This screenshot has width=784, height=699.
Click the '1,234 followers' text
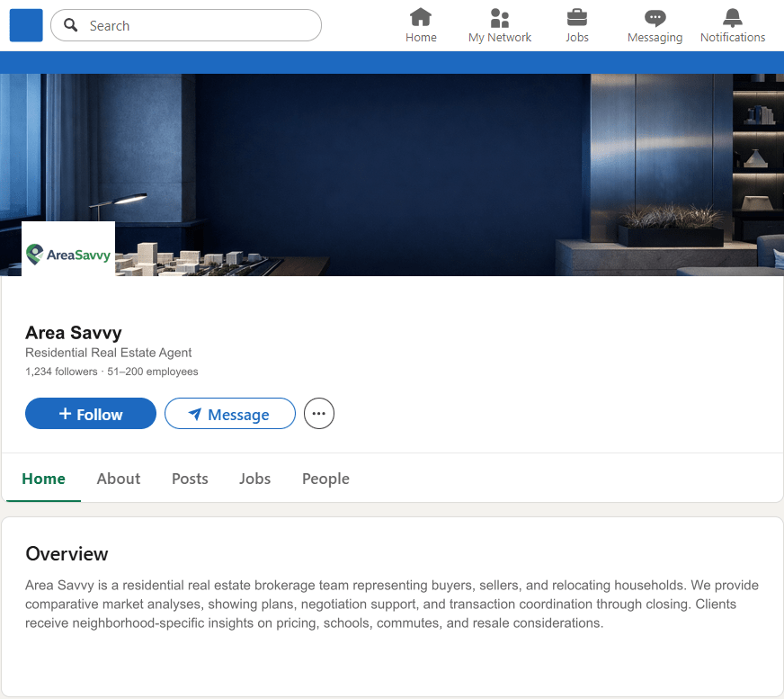point(61,372)
